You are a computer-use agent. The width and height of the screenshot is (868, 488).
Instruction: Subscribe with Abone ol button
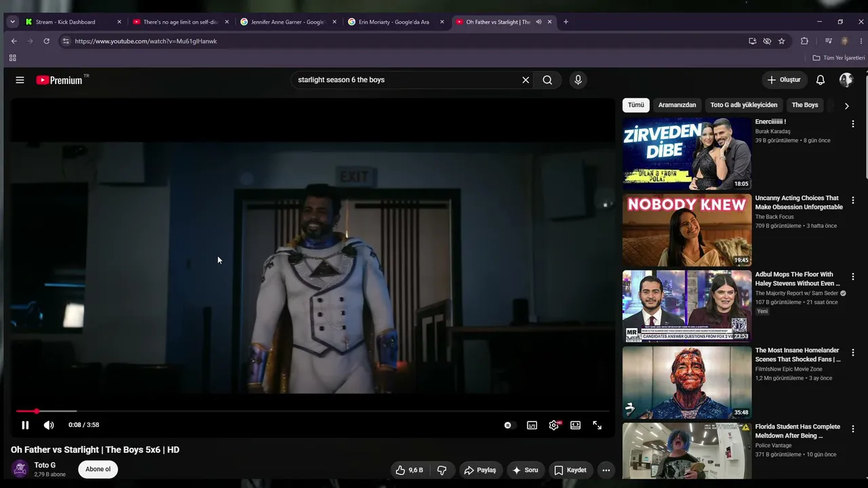98,469
